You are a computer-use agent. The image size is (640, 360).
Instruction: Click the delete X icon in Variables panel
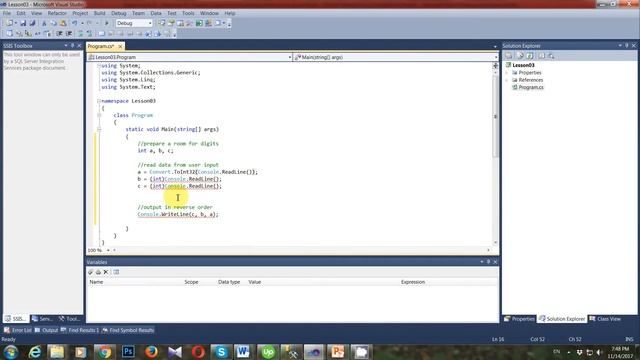click(x=106, y=272)
